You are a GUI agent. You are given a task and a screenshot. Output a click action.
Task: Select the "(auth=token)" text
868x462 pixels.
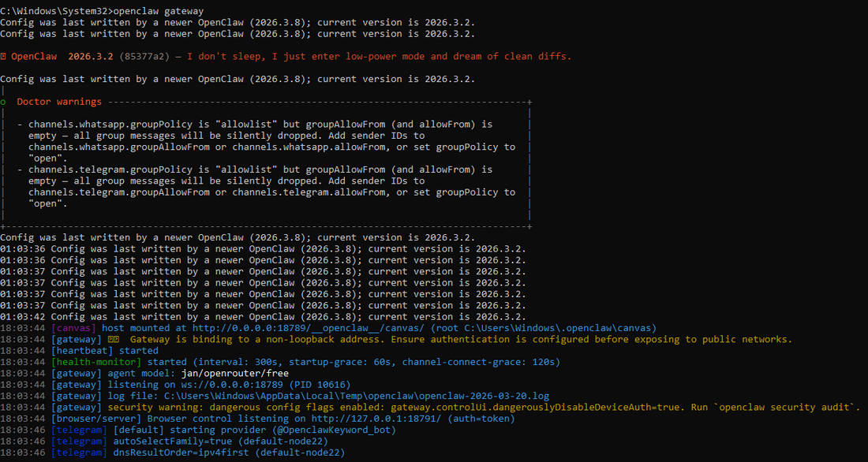click(x=481, y=419)
